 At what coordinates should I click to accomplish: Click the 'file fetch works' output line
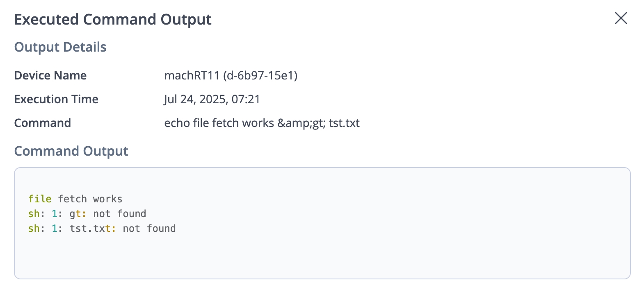tap(75, 199)
